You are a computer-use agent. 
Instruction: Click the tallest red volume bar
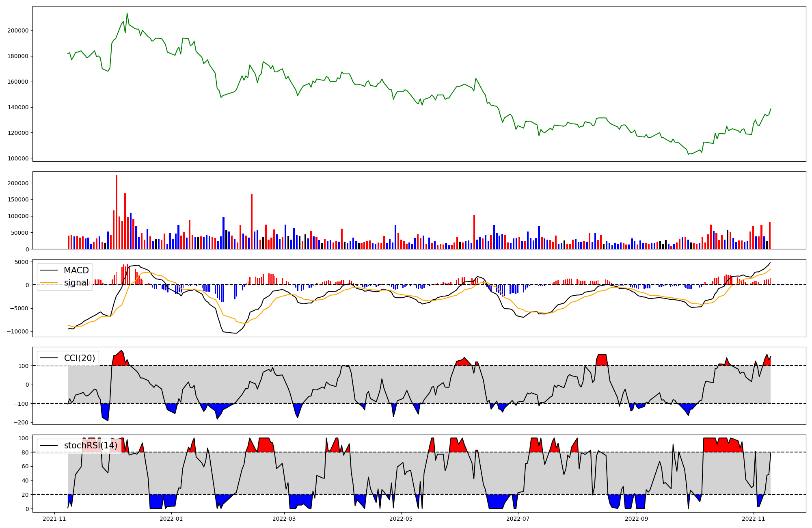click(x=117, y=211)
